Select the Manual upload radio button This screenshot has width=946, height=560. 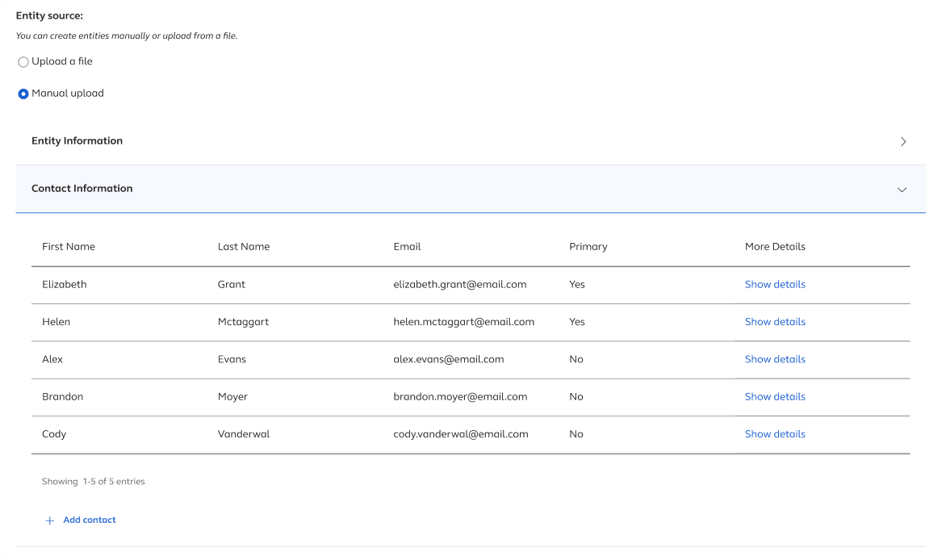click(23, 94)
